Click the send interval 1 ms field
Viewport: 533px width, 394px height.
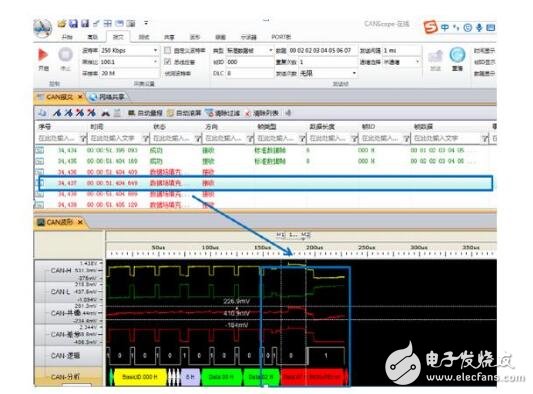[x=402, y=50]
